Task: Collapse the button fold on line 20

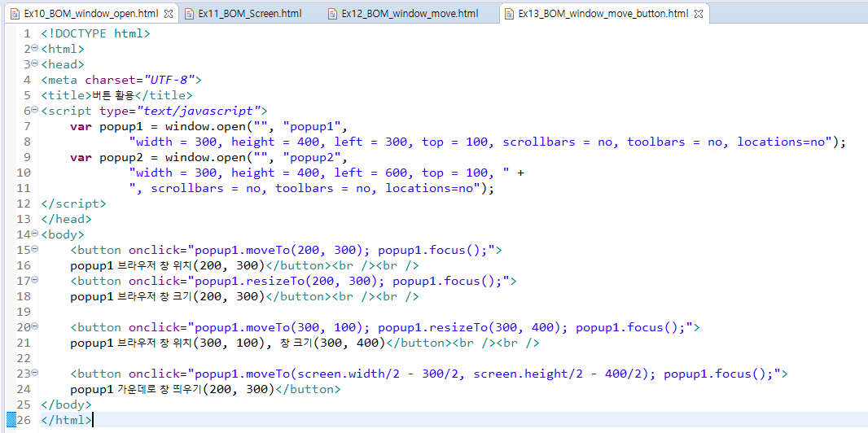Action: (x=34, y=327)
